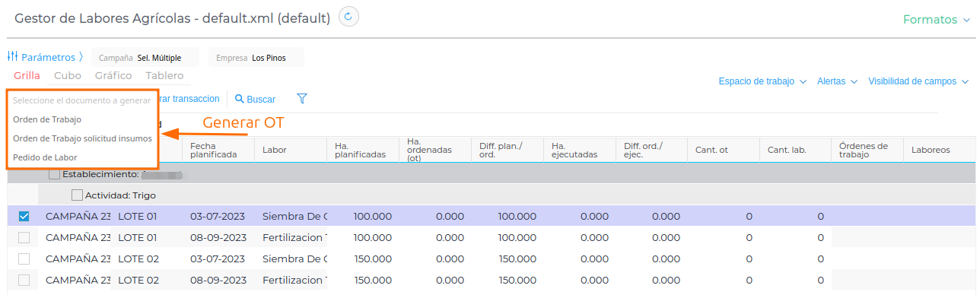Sort by Fecha planificada column header
The width and height of the screenshot is (980, 295).
click(x=218, y=150)
